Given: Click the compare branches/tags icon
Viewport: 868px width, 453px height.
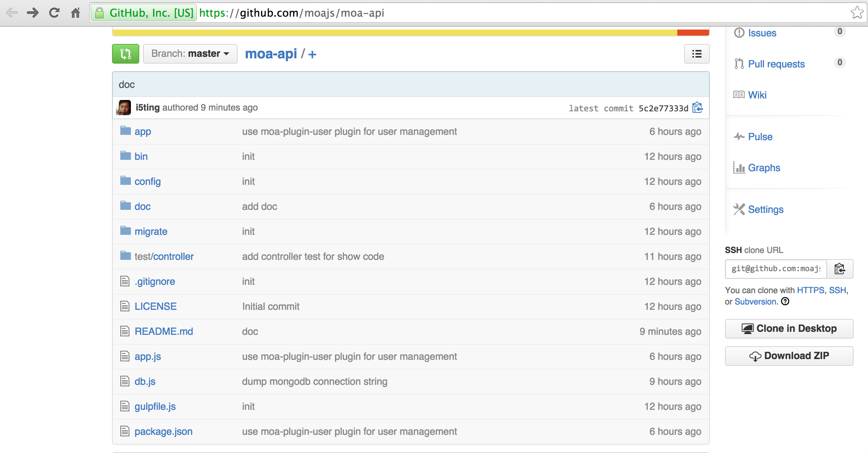Looking at the screenshot, I should (126, 54).
